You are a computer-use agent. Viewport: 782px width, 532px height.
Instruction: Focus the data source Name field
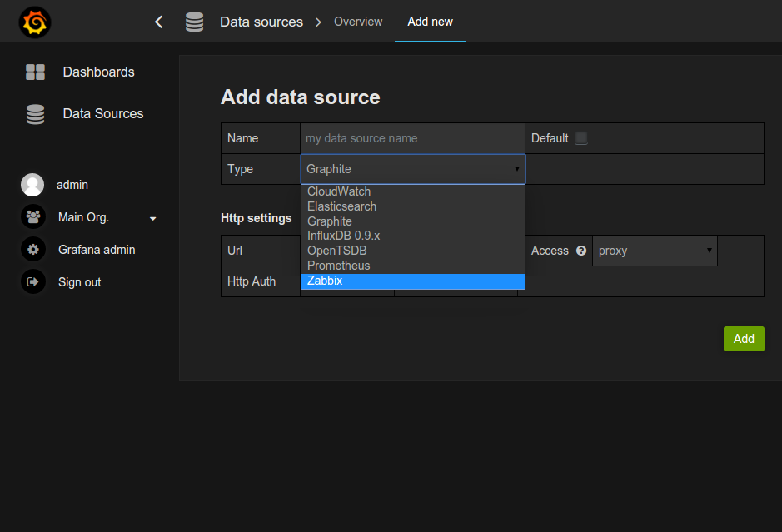(x=412, y=138)
